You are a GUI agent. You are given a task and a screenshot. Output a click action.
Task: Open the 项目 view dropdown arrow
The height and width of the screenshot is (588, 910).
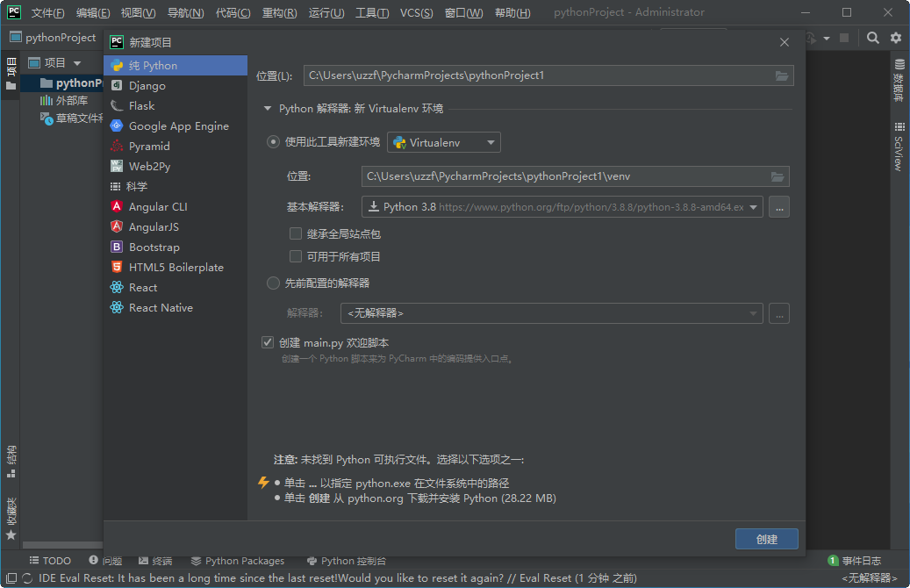77,62
